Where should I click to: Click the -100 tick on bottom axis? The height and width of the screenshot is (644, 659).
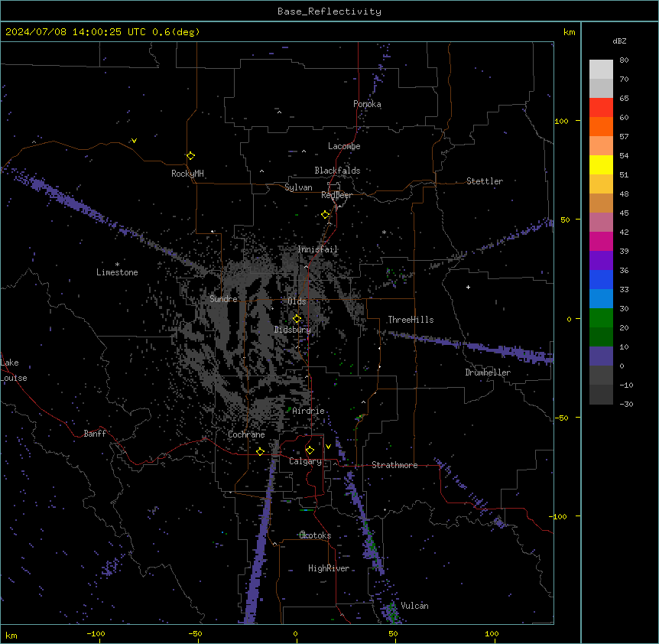pyautogui.click(x=96, y=634)
